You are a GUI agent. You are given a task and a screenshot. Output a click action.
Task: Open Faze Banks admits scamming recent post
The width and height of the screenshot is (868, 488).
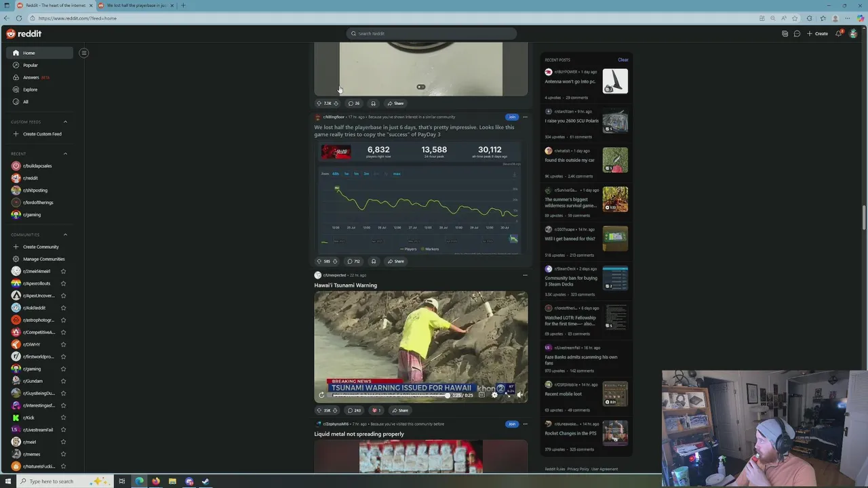581,360
